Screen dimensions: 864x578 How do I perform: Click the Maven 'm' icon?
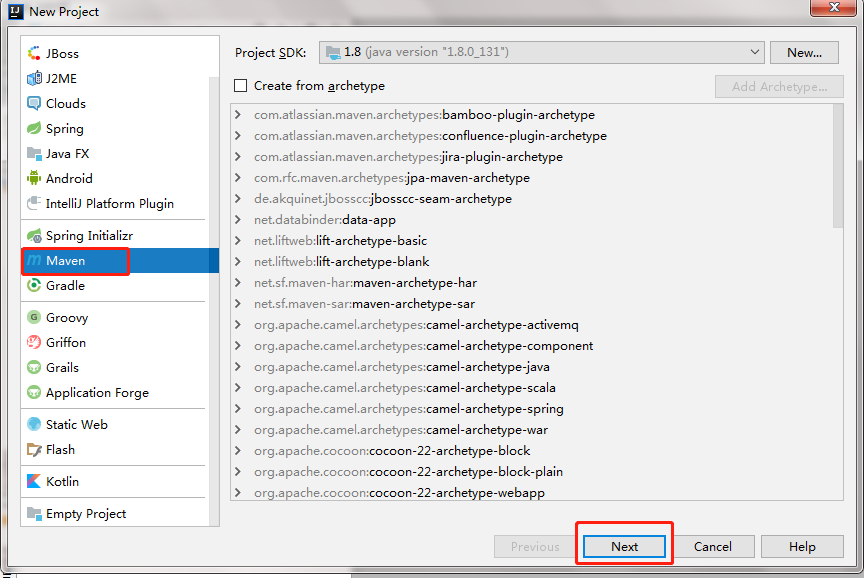pyautogui.click(x=34, y=261)
